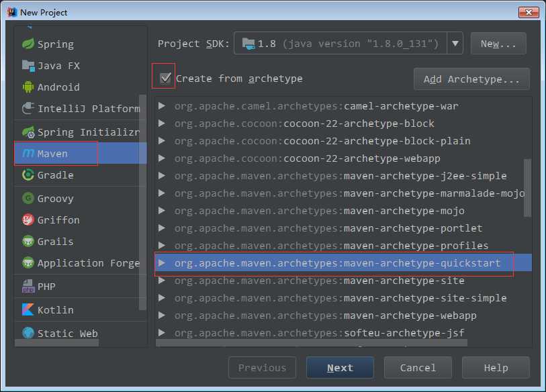
Task: Select maven-archetype-webapp archetype row
Action: coord(343,315)
